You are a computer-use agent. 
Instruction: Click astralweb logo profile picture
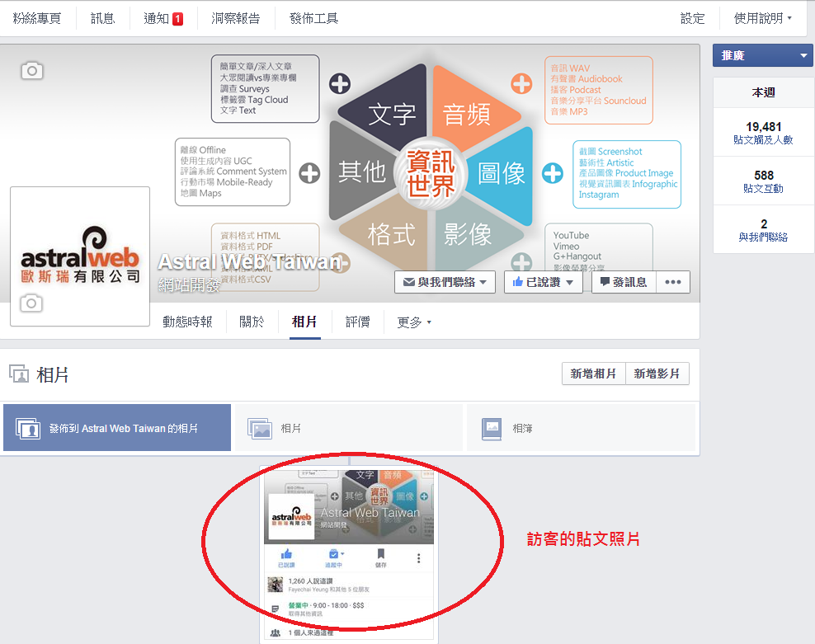(80, 256)
